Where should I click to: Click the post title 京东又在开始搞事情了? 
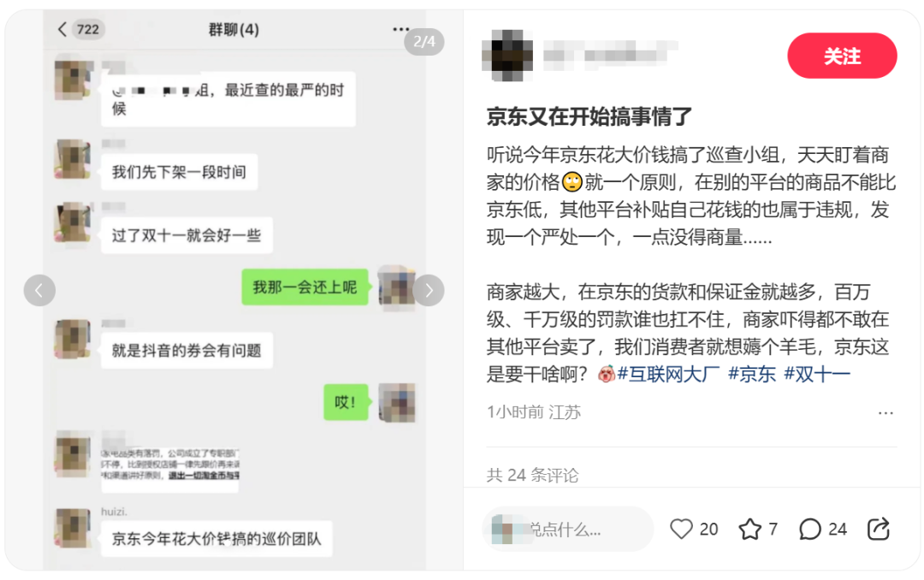point(589,116)
